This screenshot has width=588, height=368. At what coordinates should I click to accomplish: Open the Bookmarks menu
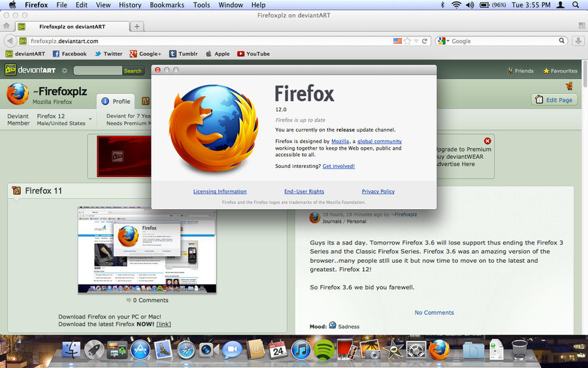click(167, 5)
